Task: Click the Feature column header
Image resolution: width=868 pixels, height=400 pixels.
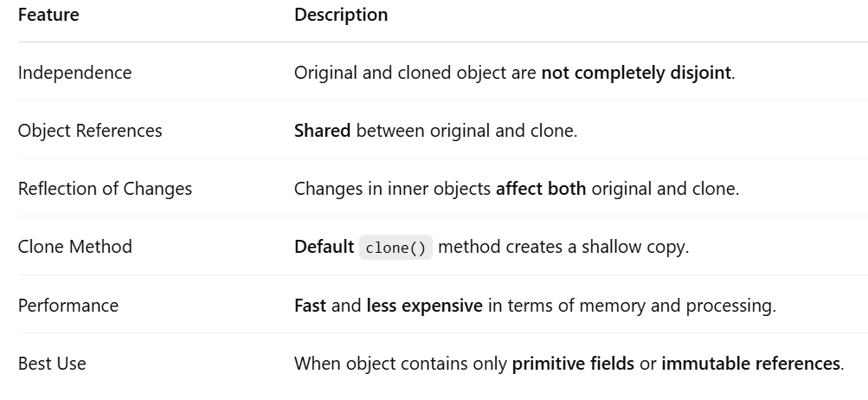Action: (x=48, y=15)
